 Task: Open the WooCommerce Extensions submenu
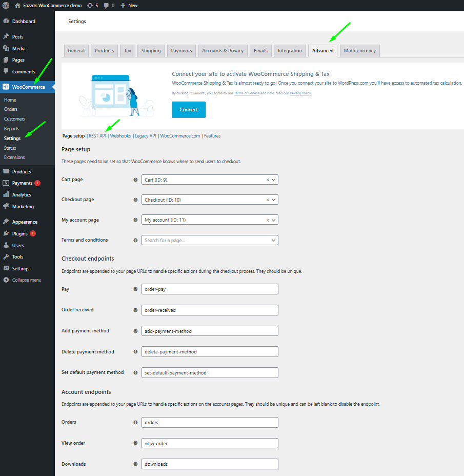pyautogui.click(x=14, y=157)
